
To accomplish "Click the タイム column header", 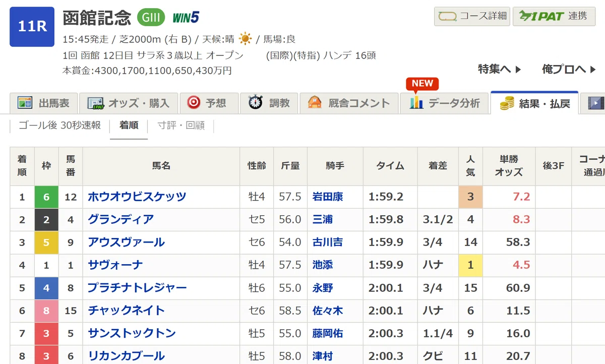I will [x=390, y=166].
